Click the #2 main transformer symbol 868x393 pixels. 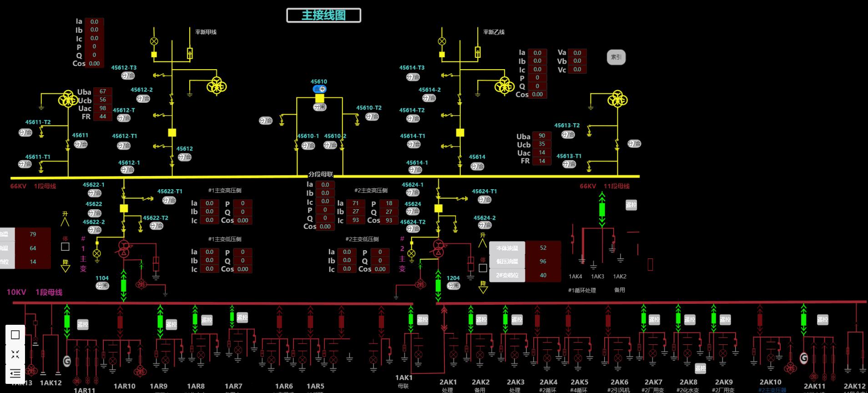point(439,248)
